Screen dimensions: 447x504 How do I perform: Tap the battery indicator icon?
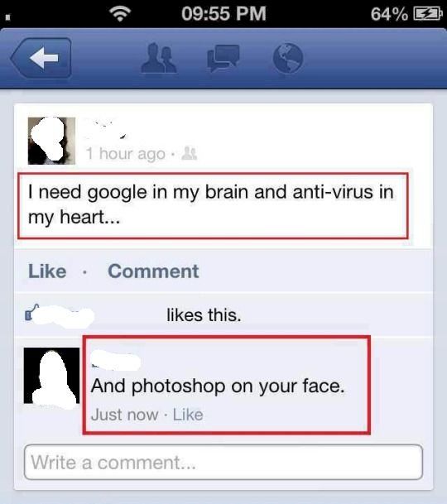coord(427,14)
